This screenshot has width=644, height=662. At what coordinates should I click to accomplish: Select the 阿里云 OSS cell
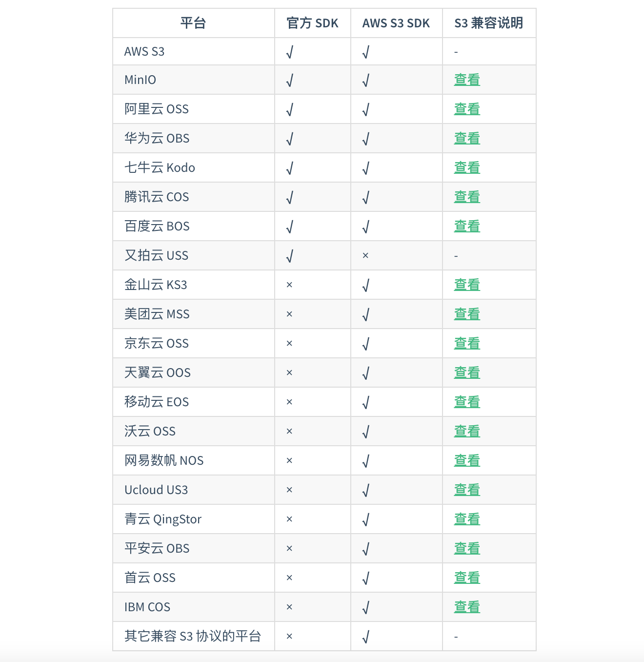click(193, 109)
